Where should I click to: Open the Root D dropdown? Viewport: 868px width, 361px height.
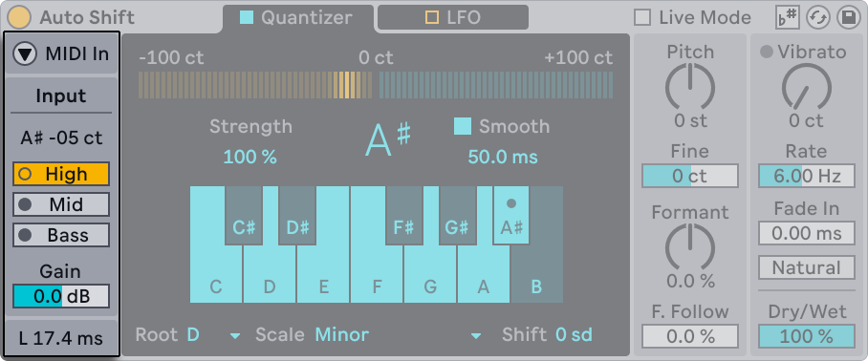click(213, 335)
